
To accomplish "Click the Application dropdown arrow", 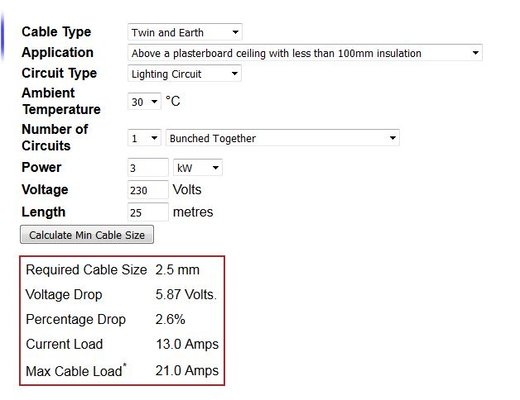I will coord(476,53).
